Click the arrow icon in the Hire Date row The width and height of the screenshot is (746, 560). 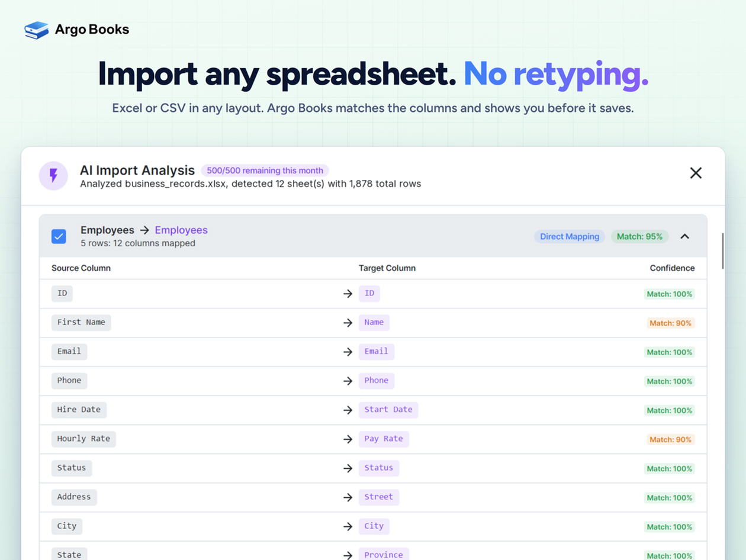pyautogui.click(x=348, y=410)
